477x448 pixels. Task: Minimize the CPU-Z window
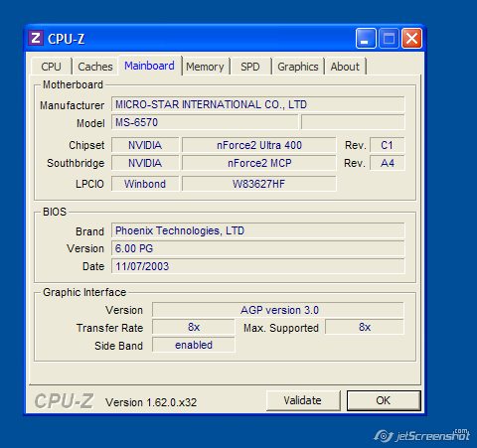(x=366, y=39)
